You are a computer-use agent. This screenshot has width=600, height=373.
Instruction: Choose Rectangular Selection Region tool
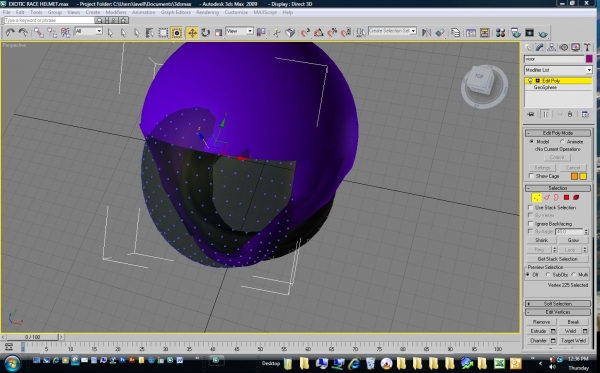tap(163, 33)
